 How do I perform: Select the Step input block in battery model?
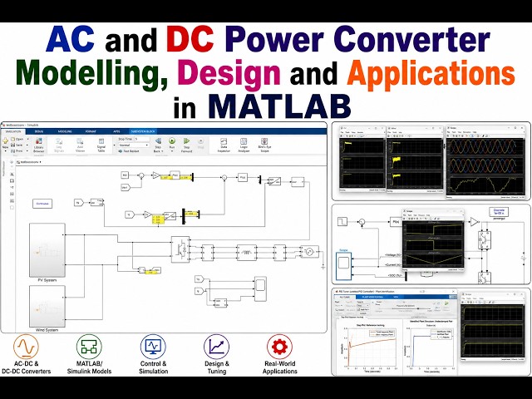342,222
